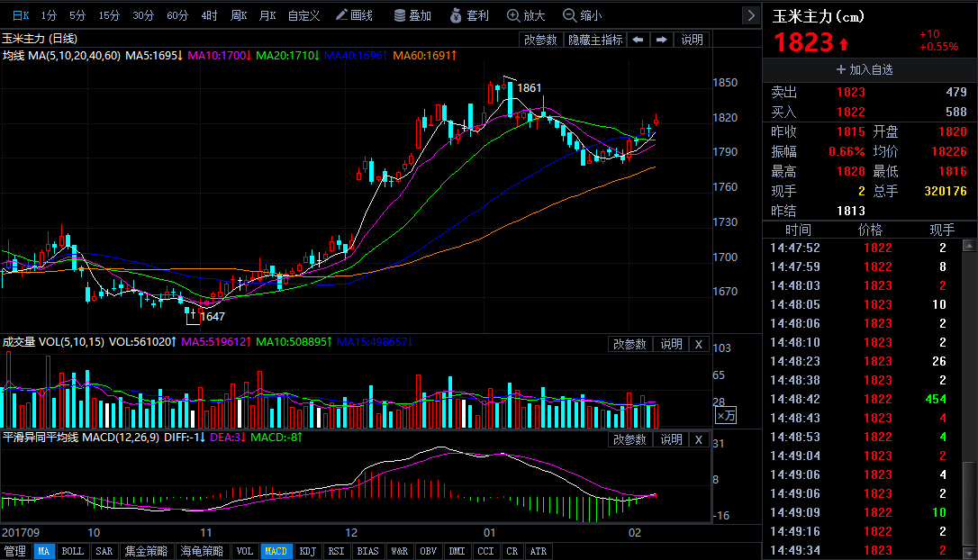Screen dimensions: 978x560
Task: Close the volume indicator panel
Action: [699, 344]
